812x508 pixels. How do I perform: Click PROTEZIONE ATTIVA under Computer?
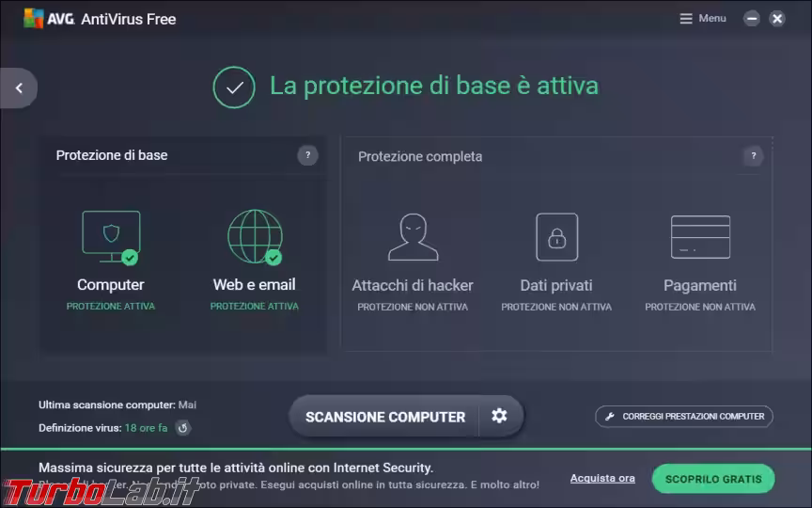111,307
